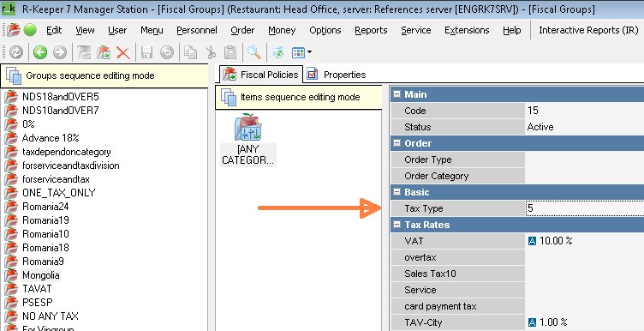Open the View menu
Image resolution: width=644 pixels, height=331 pixels.
85,30
